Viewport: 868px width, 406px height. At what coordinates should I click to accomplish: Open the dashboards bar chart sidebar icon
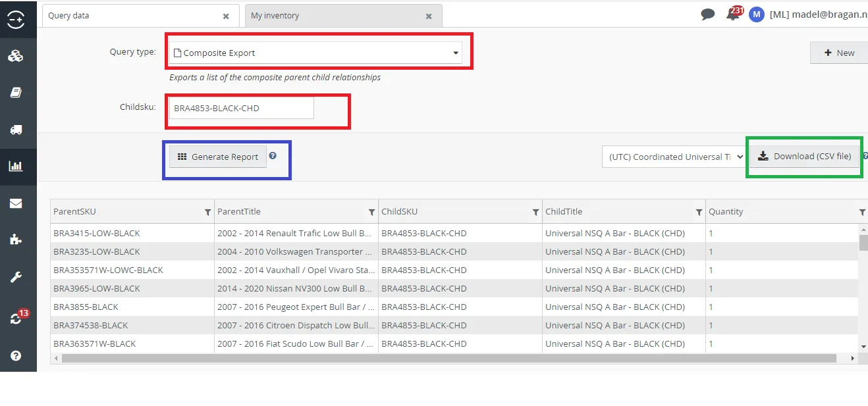point(16,166)
